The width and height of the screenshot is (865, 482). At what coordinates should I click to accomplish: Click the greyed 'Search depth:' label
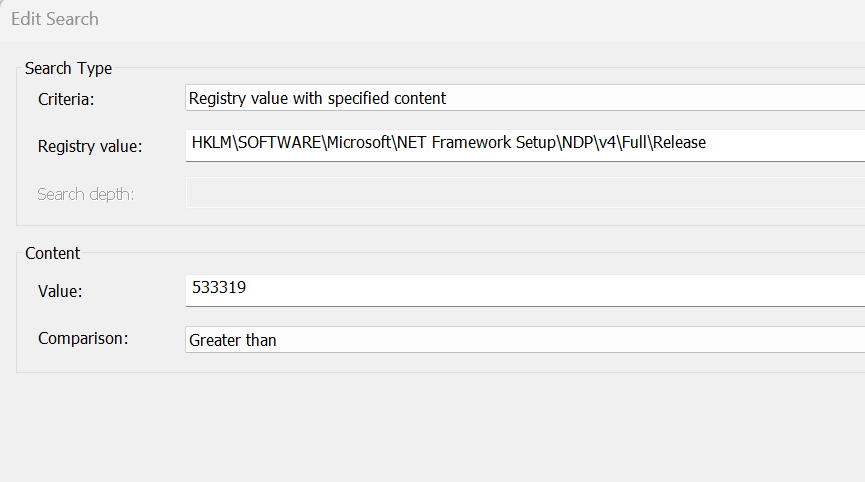click(85, 194)
